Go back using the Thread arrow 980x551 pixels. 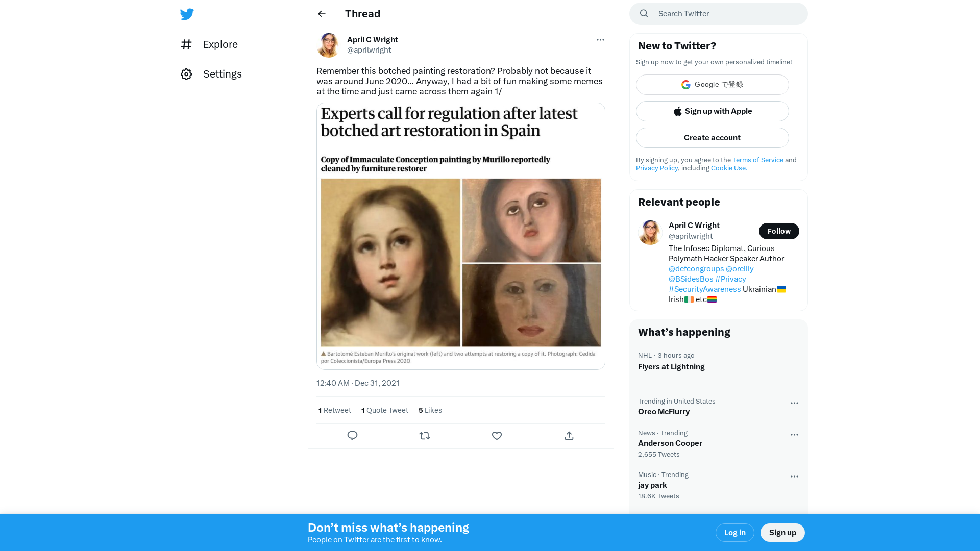tap(322, 14)
